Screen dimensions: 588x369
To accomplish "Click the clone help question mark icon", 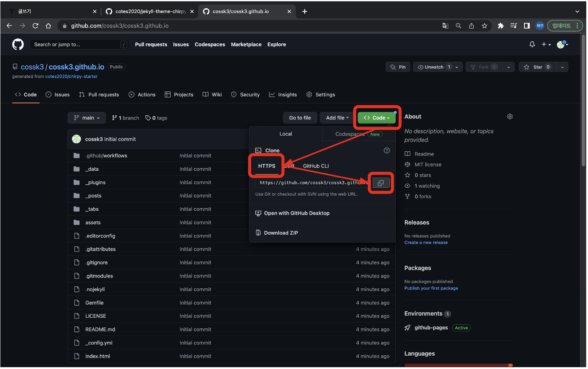I will pyautogui.click(x=387, y=150).
